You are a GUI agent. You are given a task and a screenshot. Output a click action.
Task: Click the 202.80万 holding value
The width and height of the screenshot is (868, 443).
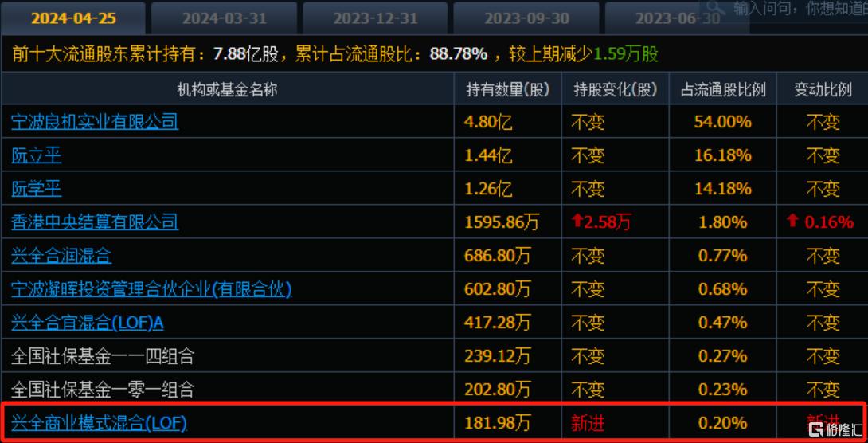click(498, 390)
